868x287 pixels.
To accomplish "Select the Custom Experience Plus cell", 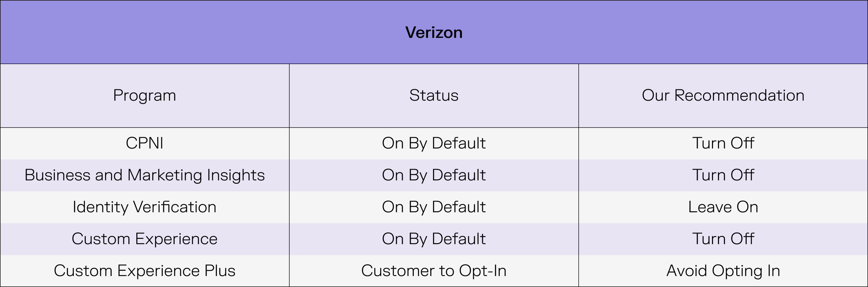I will tap(145, 271).
